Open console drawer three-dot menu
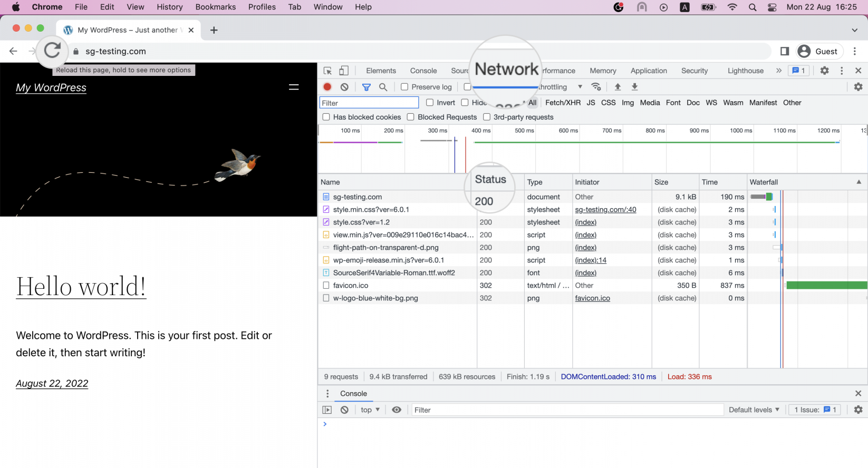 pos(327,394)
